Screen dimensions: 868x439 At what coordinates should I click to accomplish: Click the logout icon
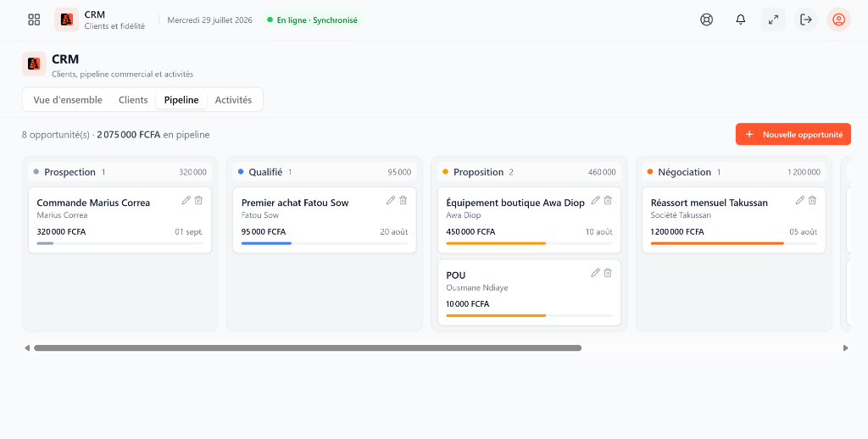tap(806, 20)
